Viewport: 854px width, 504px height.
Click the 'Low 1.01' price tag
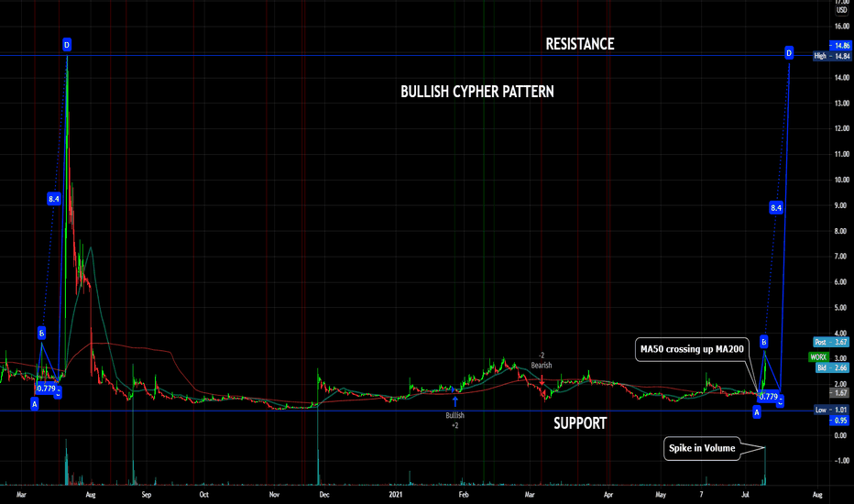tap(832, 410)
